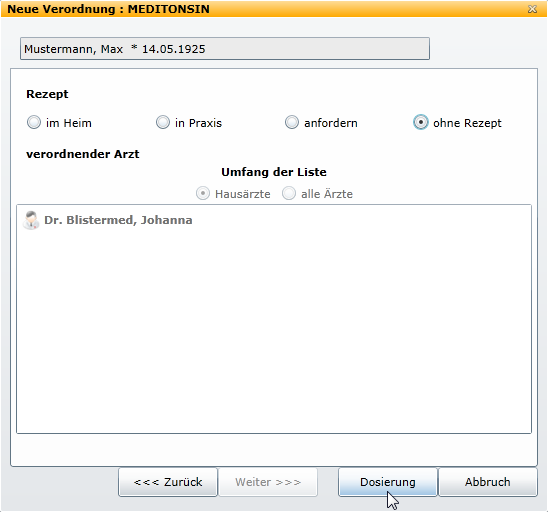
Task: Open the Dosierung step
Action: [x=388, y=482]
